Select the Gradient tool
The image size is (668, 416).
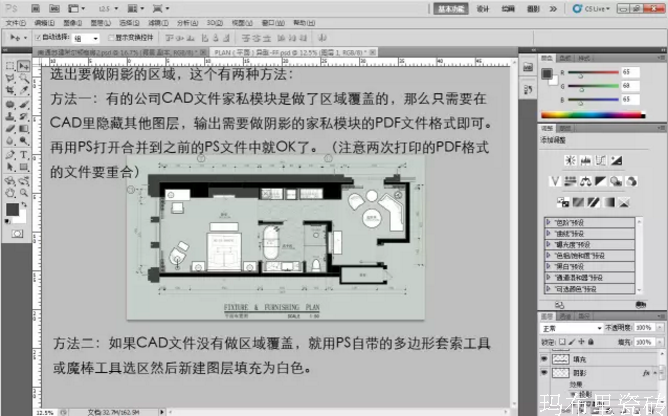[24, 129]
